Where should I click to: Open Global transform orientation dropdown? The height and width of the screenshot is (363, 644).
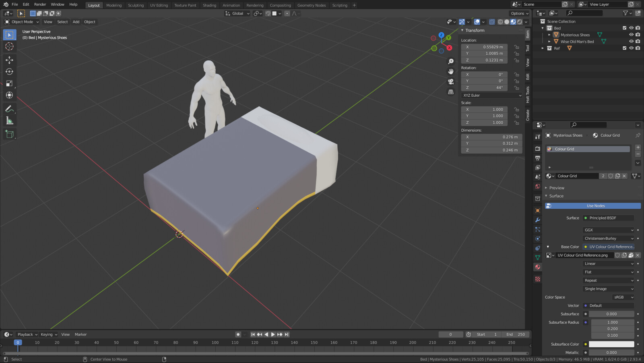237,13
